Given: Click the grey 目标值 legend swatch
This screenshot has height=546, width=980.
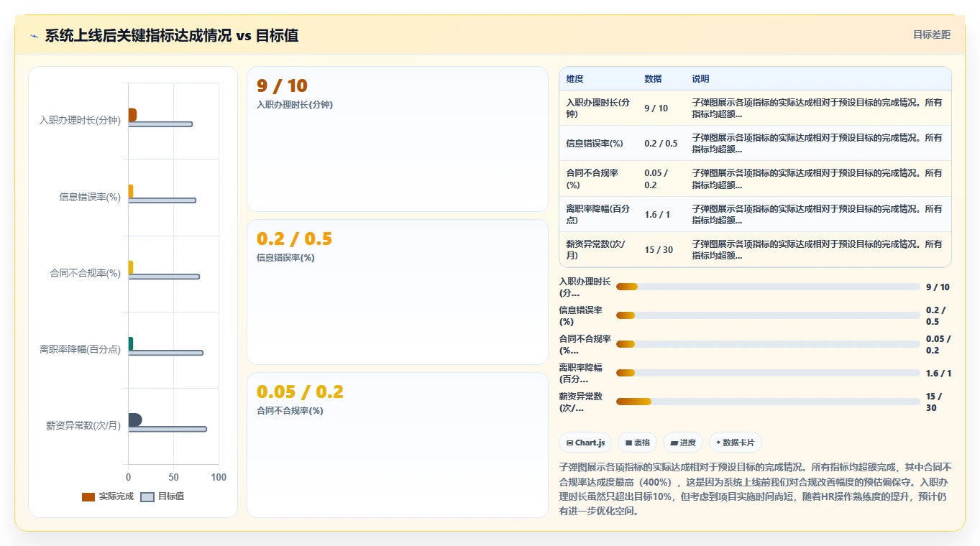Looking at the screenshot, I should (147, 496).
